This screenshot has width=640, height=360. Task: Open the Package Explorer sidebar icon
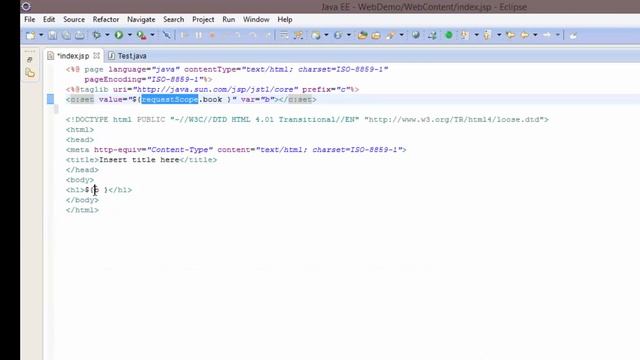(x=30, y=73)
